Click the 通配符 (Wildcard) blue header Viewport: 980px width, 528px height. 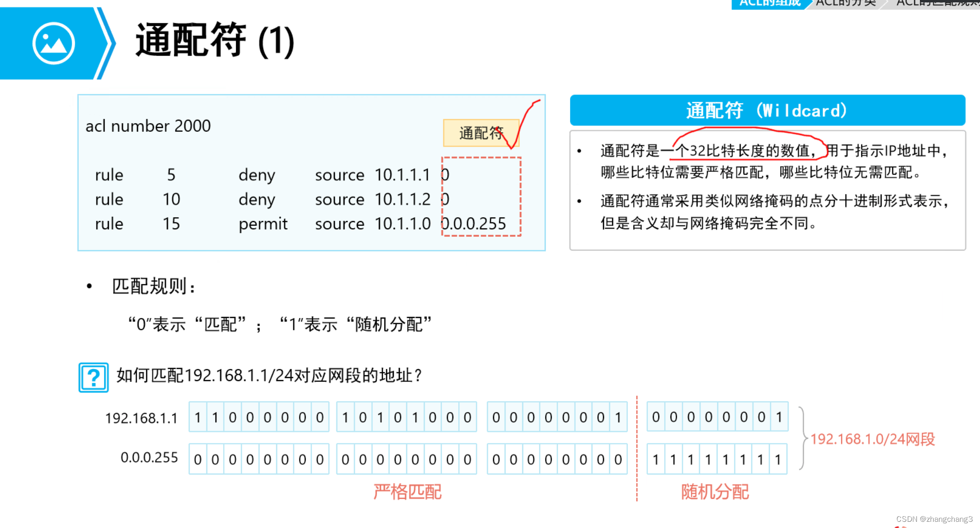(x=767, y=110)
